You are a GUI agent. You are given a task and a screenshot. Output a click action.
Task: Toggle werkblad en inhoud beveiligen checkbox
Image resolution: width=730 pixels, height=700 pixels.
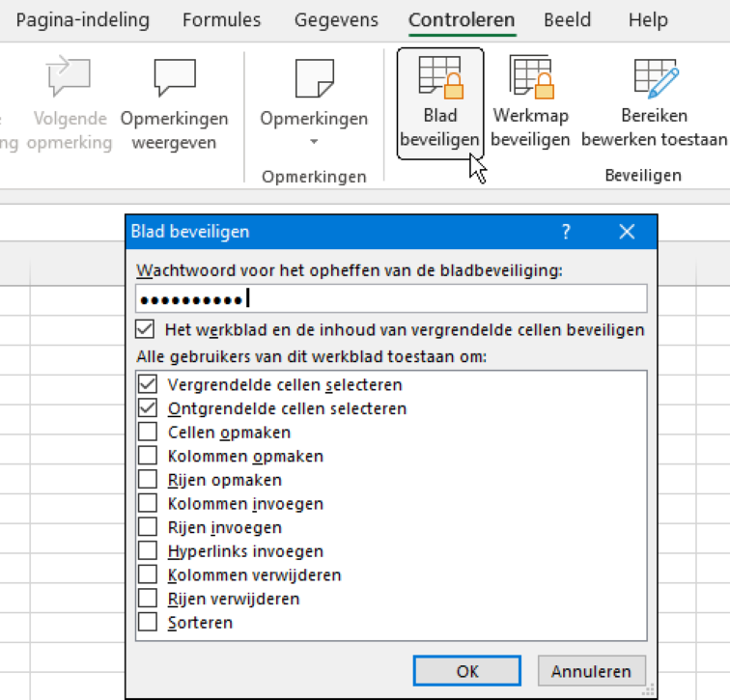click(146, 330)
